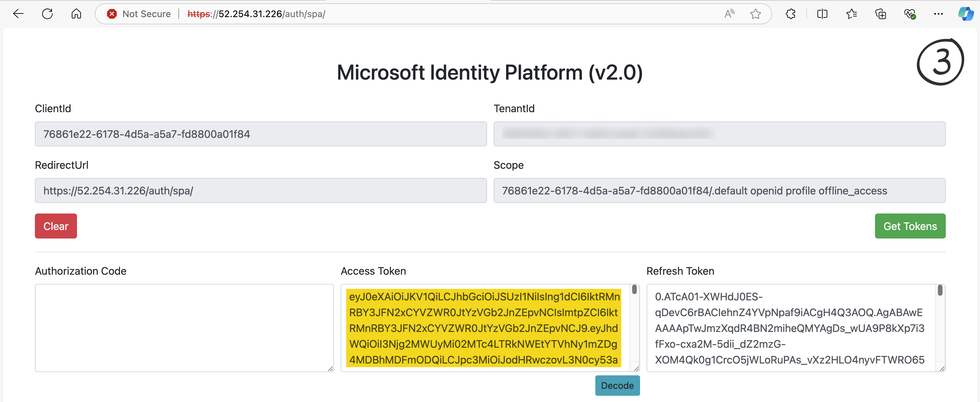Activate the Read Aloud icon in address bar
The image size is (980, 402).
point(729,14)
